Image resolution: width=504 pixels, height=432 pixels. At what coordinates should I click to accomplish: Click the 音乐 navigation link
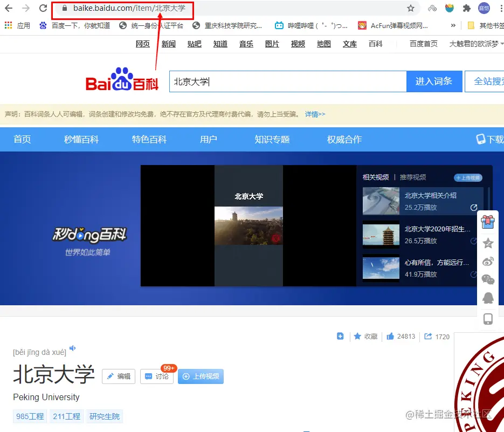click(246, 44)
